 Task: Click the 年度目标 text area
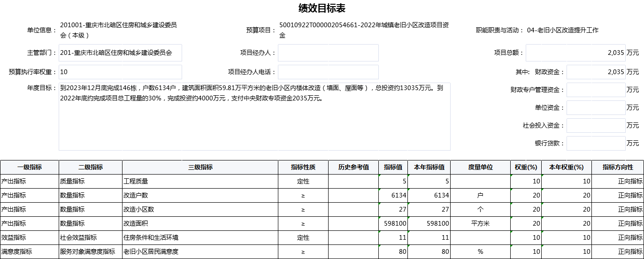[x=254, y=116]
